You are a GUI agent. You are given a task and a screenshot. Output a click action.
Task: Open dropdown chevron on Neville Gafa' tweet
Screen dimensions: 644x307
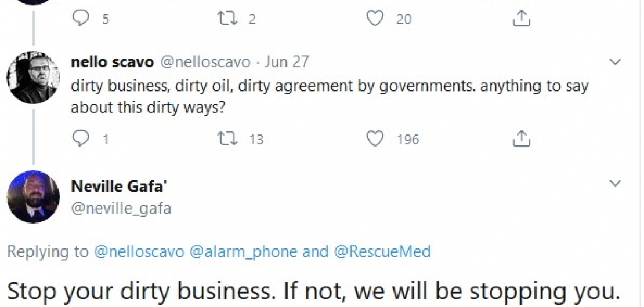pyautogui.click(x=615, y=183)
